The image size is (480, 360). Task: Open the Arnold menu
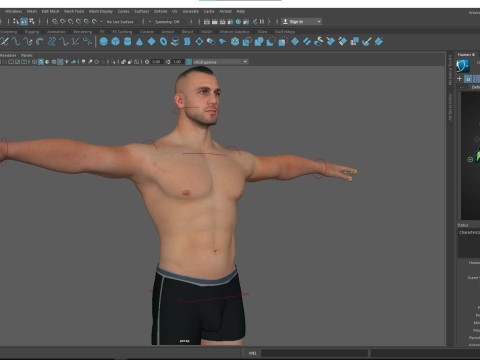(x=225, y=11)
